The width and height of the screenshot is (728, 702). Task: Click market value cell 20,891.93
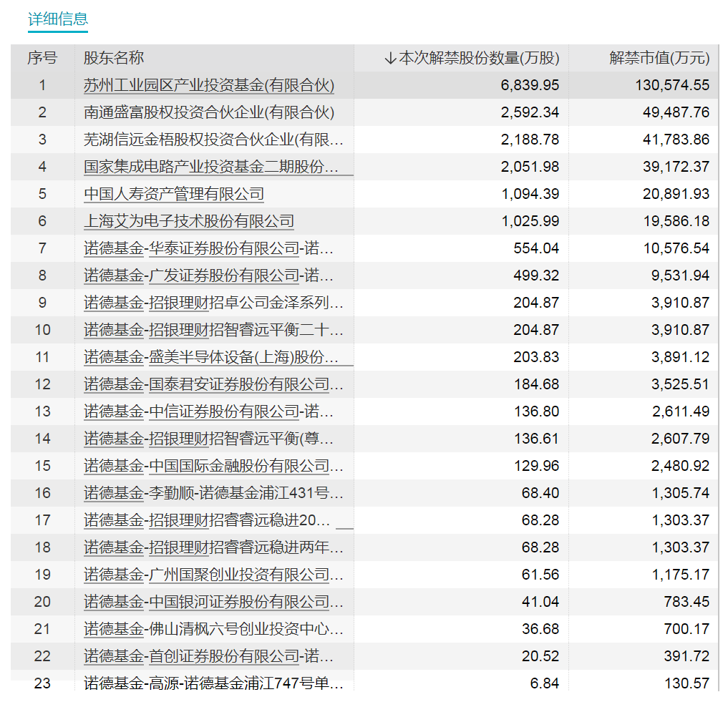point(676,194)
